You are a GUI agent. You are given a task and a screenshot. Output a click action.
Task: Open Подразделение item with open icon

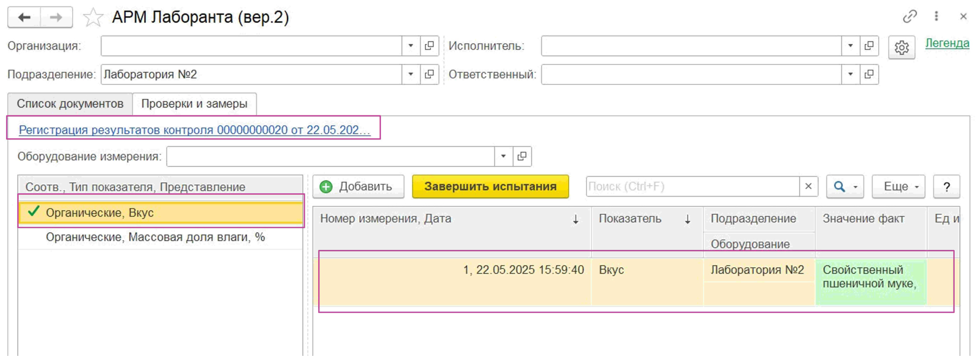[429, 75]
